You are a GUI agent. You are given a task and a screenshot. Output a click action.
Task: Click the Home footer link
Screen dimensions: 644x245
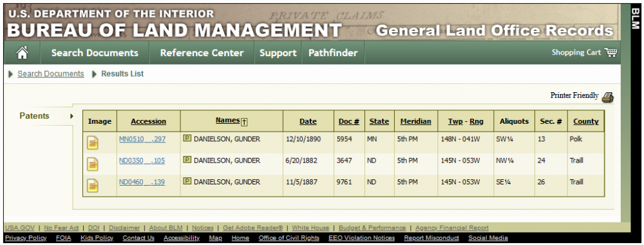click(240, 238)
